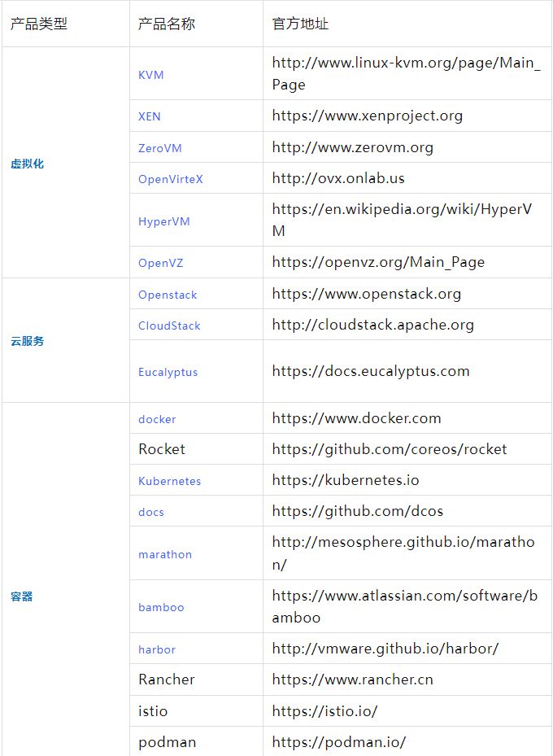Click the https://www.docker.com URL text
This screenshot has height=756, width=553.
356,418
